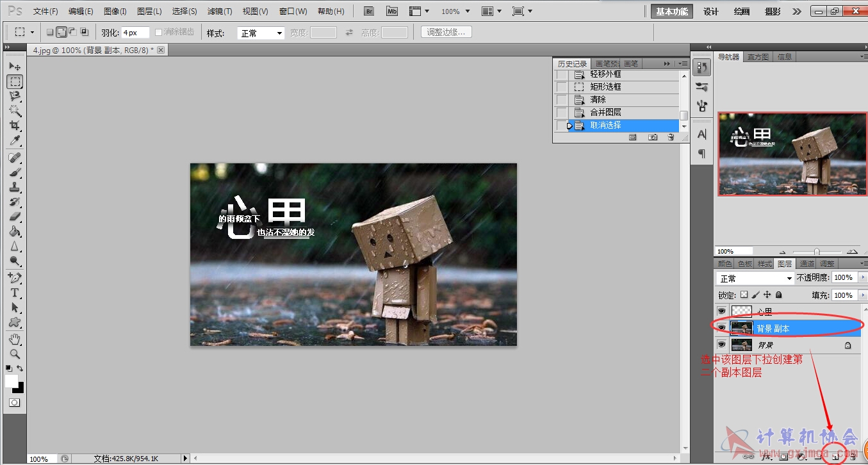Open layer blend mode dropdown
This screenshot has height=465, width=868.
(x=755, y=279)
